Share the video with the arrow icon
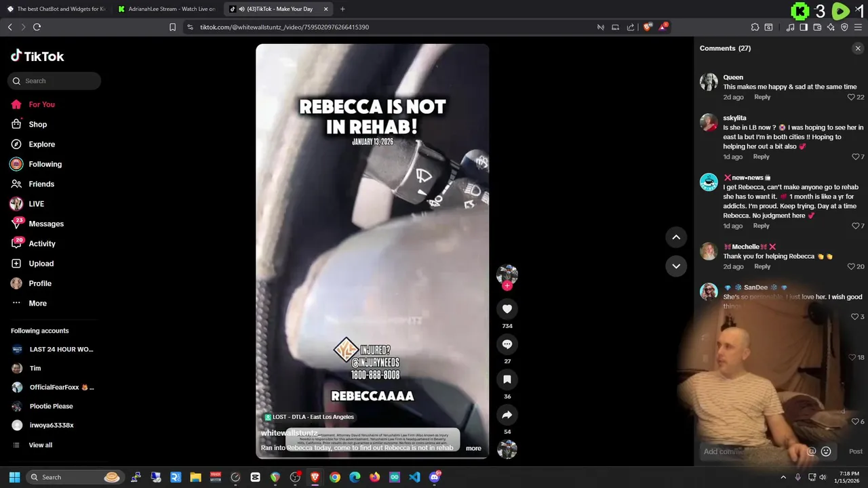This screenshot has width=868, height=488. [507, 415]
